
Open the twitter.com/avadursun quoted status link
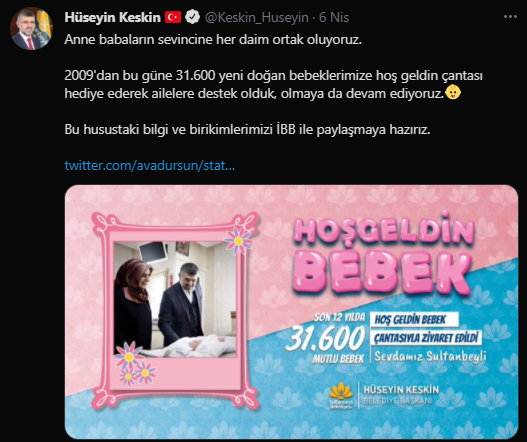pyautogui.click(x=150, y=165)
